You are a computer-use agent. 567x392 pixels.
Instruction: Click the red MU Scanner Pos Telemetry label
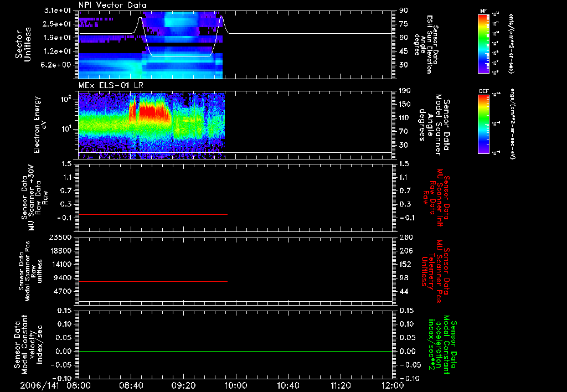coord(435,271)
